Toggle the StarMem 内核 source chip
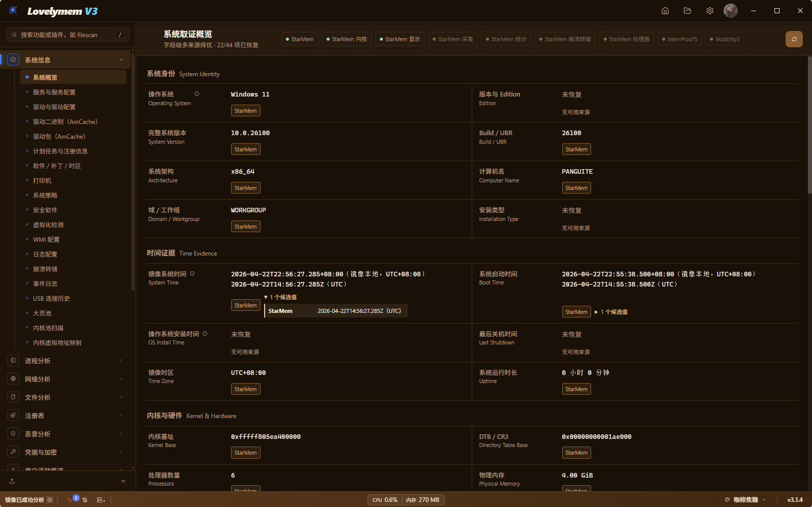 coord(347,39)
